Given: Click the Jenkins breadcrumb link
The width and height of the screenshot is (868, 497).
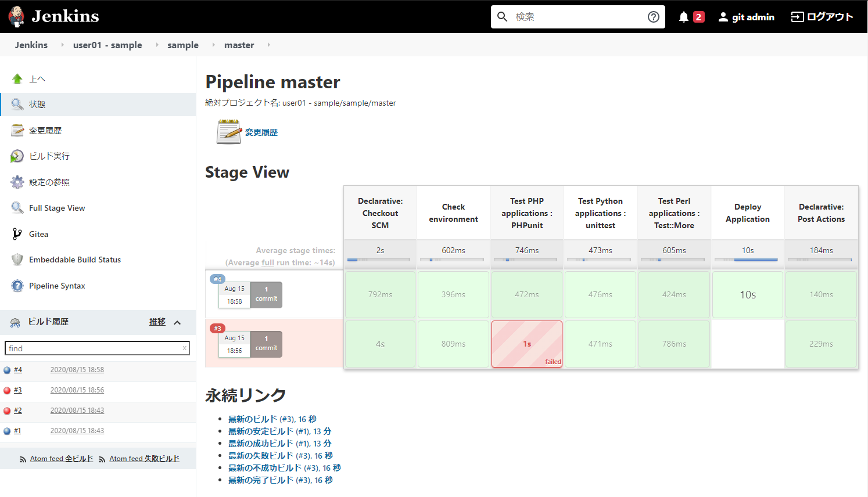Looking at the screenshot, I should [x=31, y=45].
